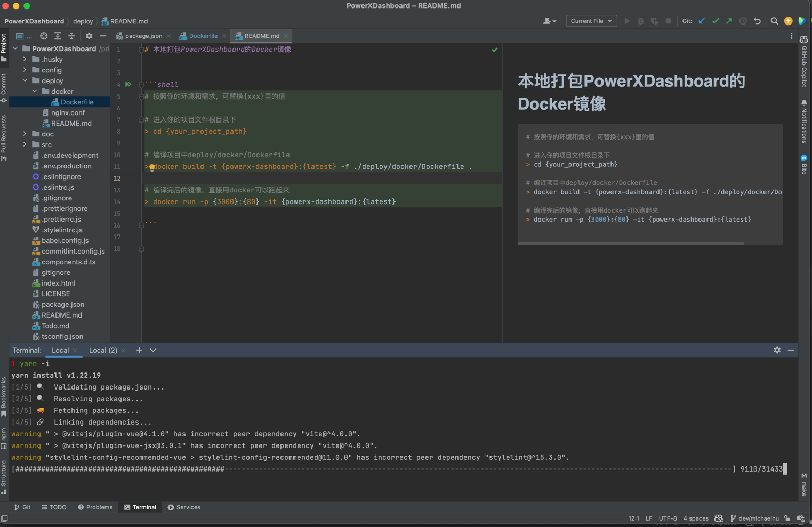Click Expand All in Project panel
Viewport: 812px width, 527px height.
point(58,36)
